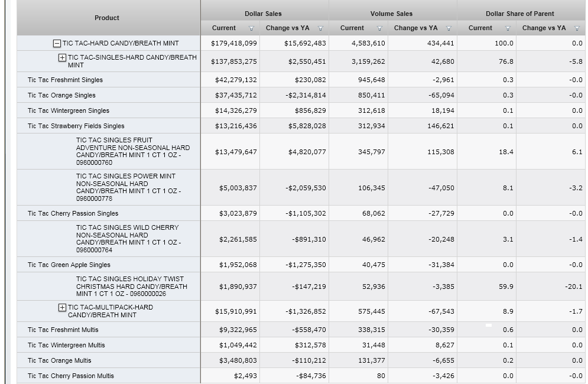Click Tic Tac Strawberry Fields Singles row
The height and width of the screenshot is (384, 588).
[76, 126]
